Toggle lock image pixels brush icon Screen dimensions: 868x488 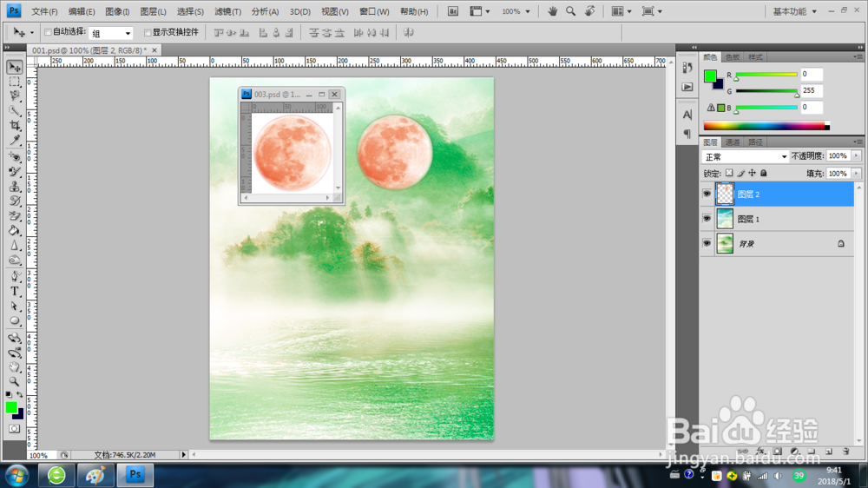(x=740, y=174)
